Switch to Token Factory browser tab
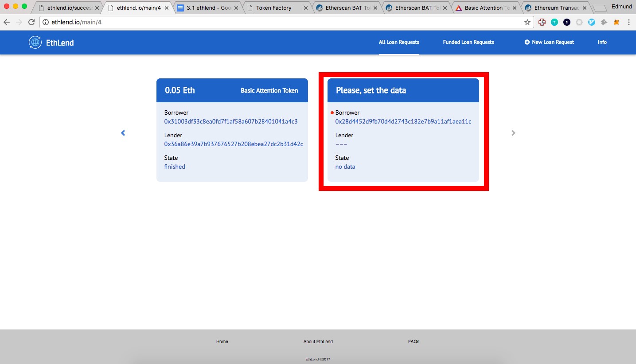 (277, 8)
